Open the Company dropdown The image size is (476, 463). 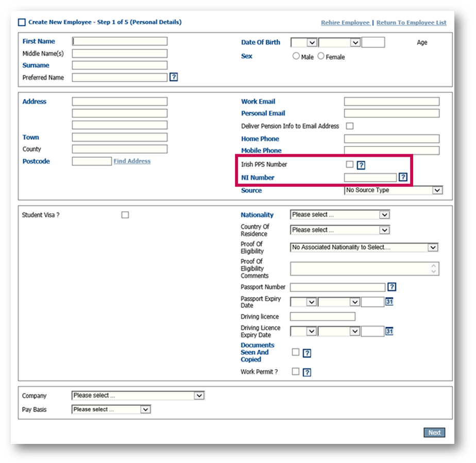point(138,395)
